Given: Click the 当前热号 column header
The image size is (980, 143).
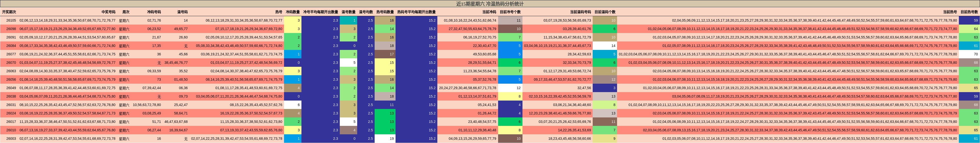Looking at the screenshot, I should (950, 12).
